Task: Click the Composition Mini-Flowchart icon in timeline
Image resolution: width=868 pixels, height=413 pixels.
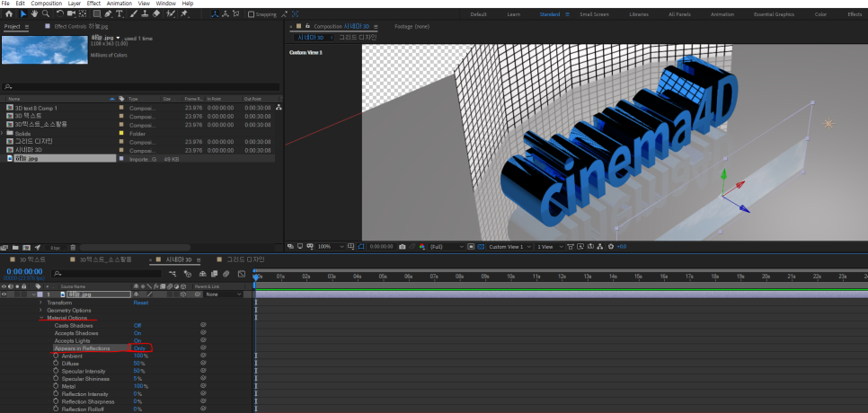Action: click(x=173, y=274)
